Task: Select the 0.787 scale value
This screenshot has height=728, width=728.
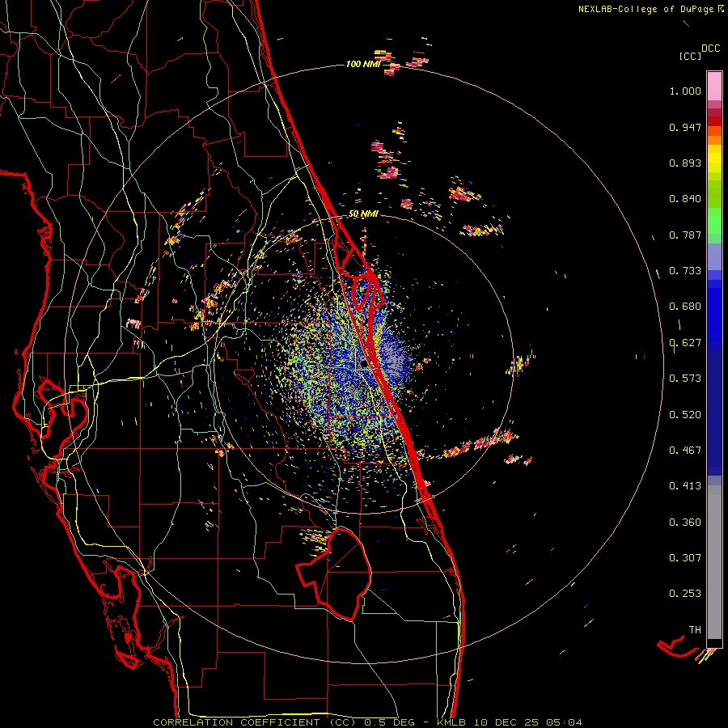Action: click(x=685, y=235)
